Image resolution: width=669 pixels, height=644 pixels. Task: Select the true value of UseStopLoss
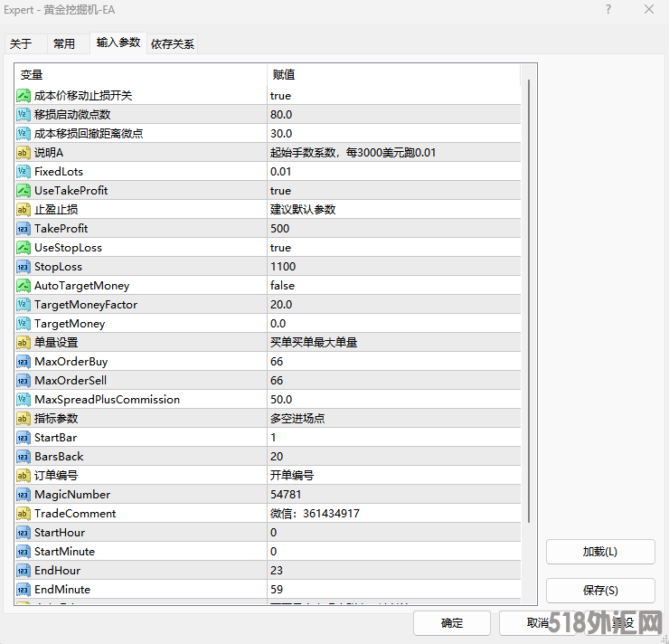pyautogui.click(x=280, y=248)
